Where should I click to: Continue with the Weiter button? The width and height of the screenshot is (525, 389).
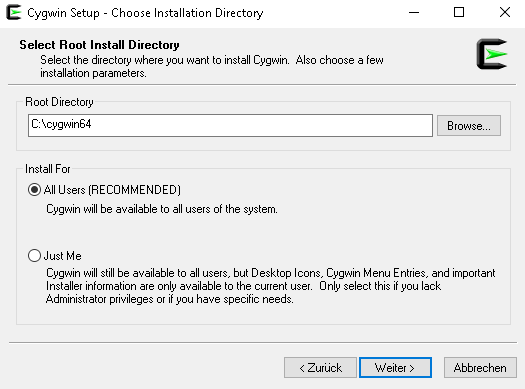(395, 368)
